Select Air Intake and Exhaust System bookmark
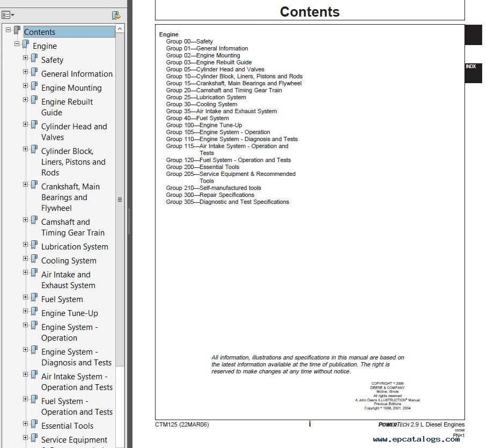 pyautogui.click(x=68, y=280)
